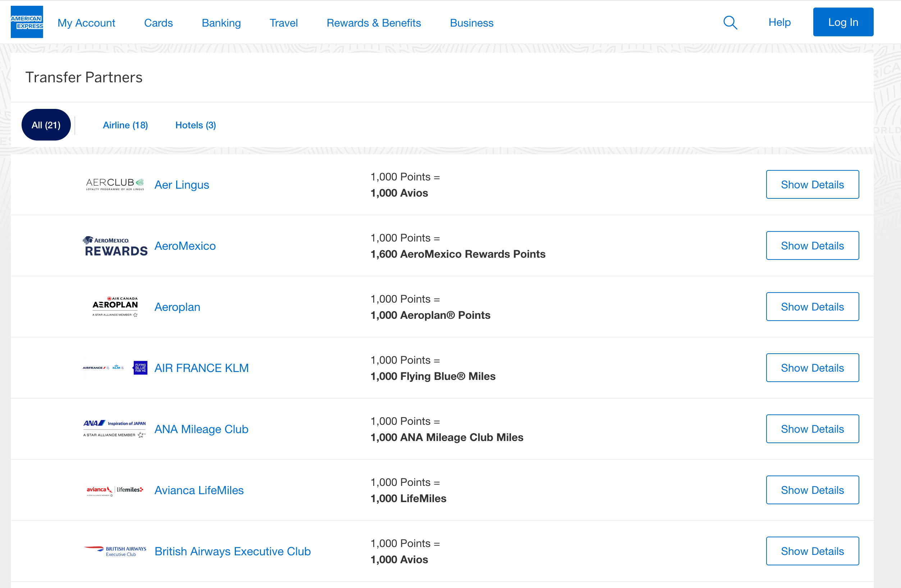Show details for British Airways Executive Club
This screenshot has width=901, height=588.
point(813,551)
